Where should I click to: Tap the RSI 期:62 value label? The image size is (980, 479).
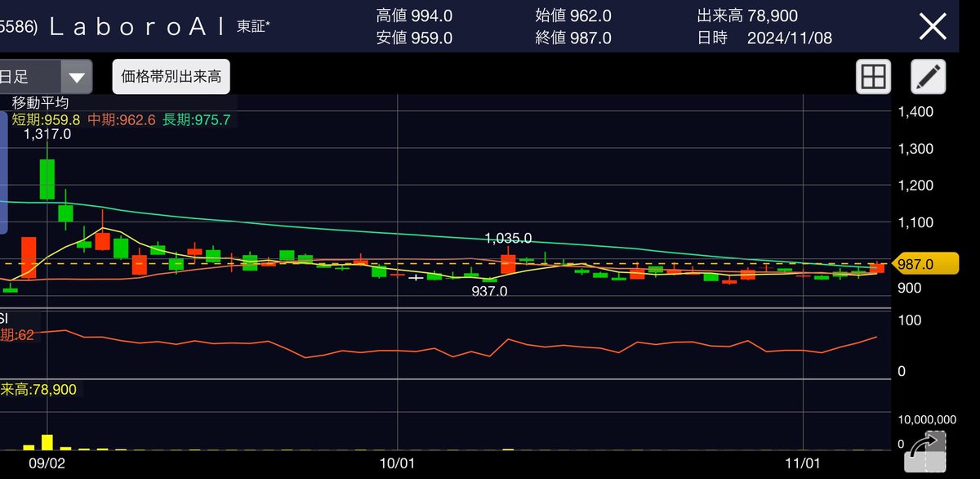17,334
